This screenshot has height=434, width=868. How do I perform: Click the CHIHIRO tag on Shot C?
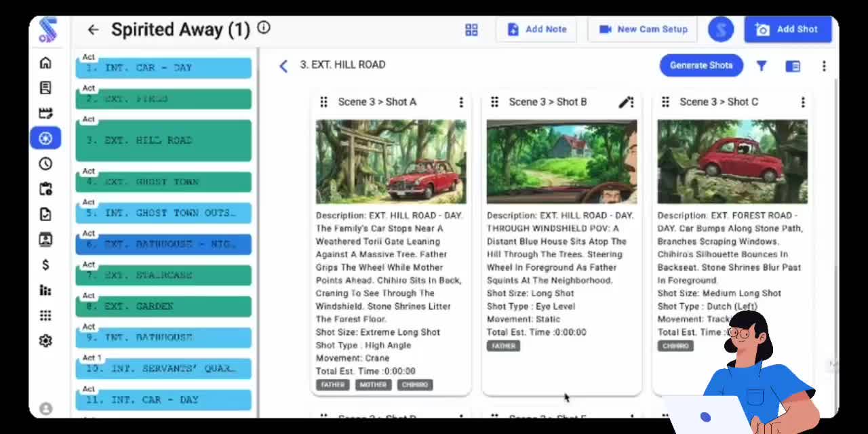click(x=675, y=346)
